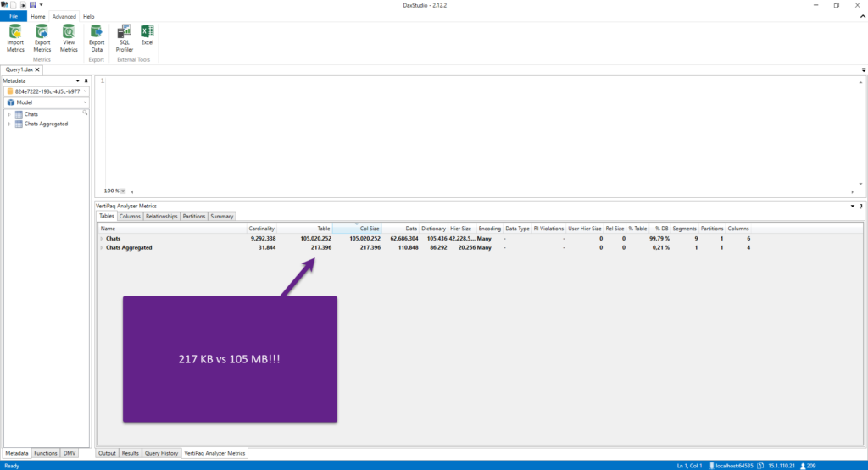The height and width of the screenshot is (470, 868).
Task: Open the Metadata panel options arrow
Action: (x=77, y=80)
